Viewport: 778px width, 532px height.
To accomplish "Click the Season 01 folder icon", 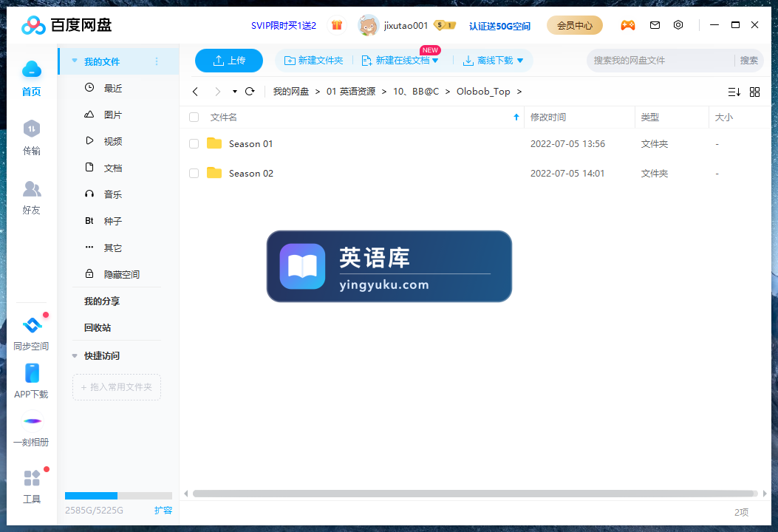I will click(214, 143).
